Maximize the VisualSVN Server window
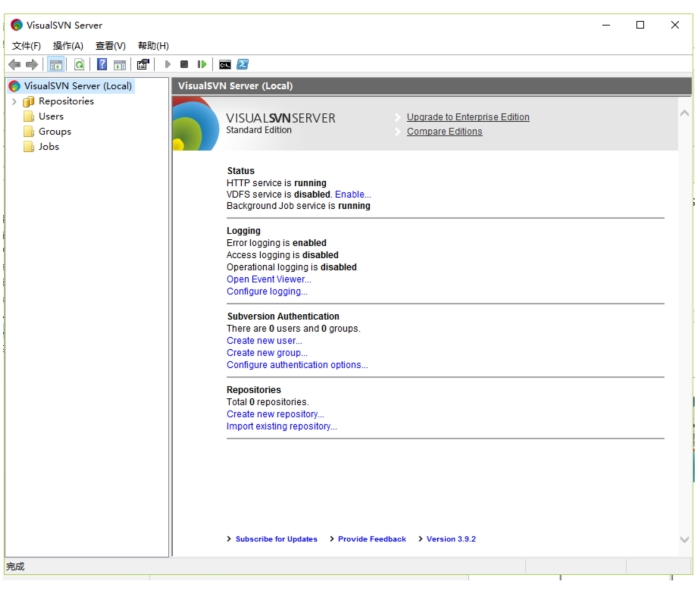Image resolution: width=698 pixels, height=593 pixels. tap(640, 25)
